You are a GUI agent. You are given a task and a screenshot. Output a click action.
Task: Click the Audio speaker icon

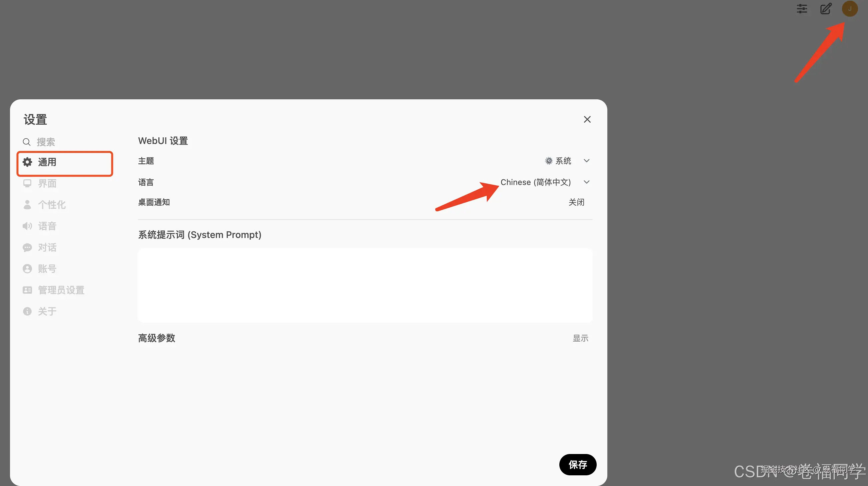click(27, 226)
